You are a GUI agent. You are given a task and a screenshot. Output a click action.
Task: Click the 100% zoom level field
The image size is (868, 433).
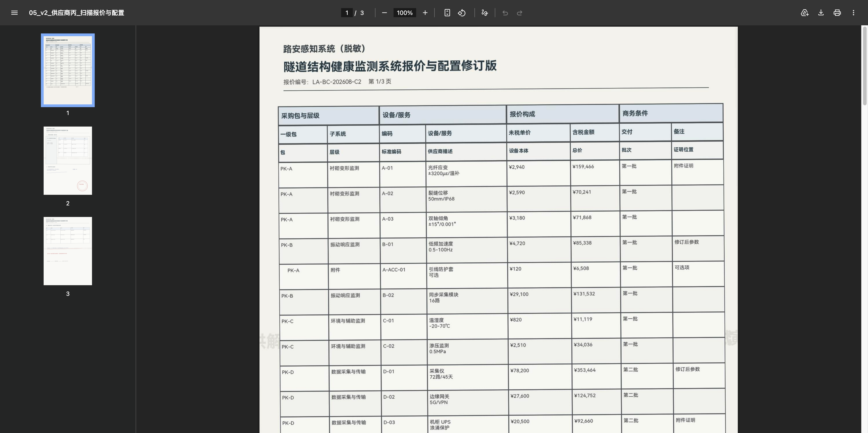click(405, 13)
